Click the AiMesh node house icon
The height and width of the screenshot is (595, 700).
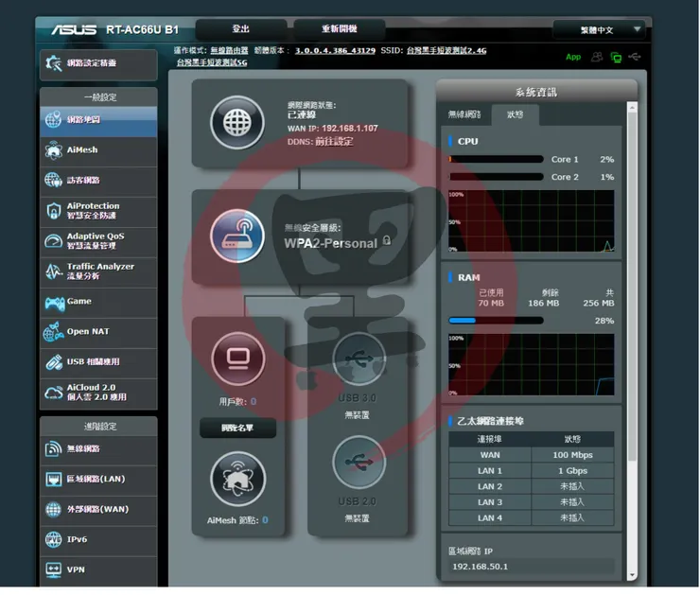click(237, 479)
